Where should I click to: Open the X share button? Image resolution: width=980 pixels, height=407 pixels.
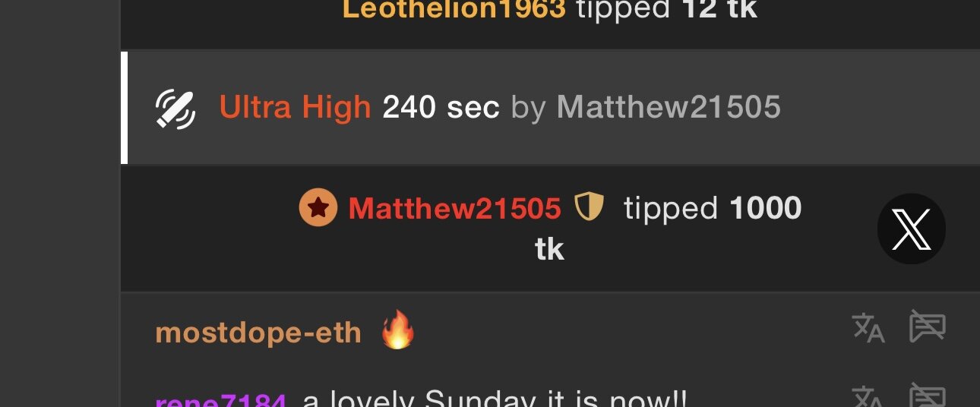coord(911,229)
